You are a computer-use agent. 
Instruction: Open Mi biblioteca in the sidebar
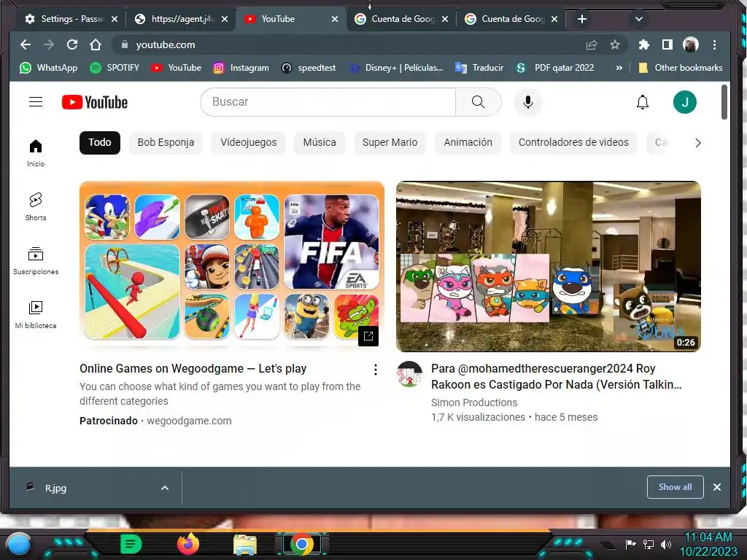36,314
